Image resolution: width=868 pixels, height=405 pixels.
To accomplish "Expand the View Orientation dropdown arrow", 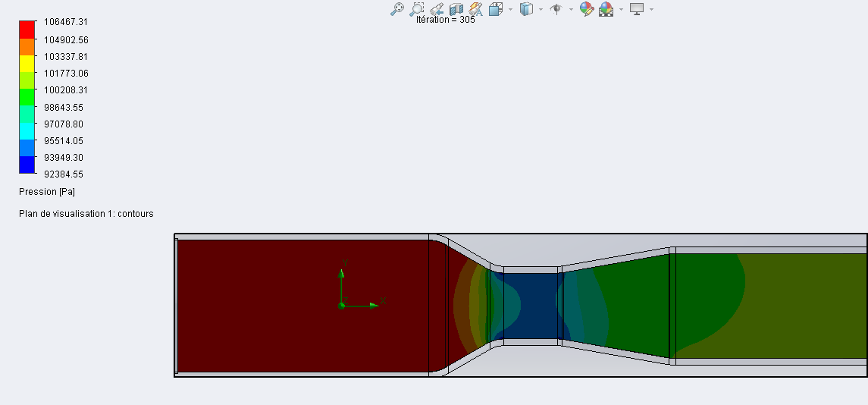I will click(x=510, y=10).
